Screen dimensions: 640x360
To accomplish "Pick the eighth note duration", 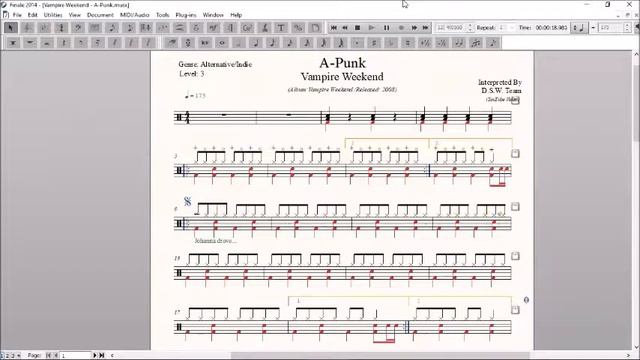I will pyautogui.click(x=273, y=43).
